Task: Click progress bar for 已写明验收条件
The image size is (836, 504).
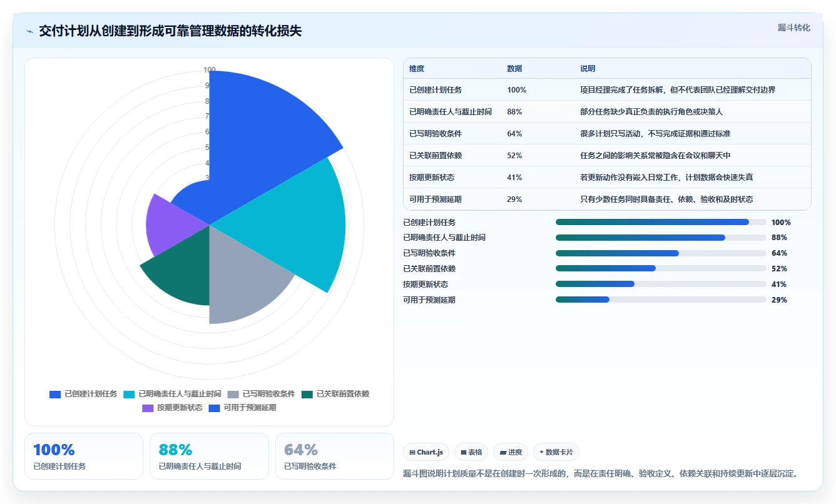Action: click(661, 253)
